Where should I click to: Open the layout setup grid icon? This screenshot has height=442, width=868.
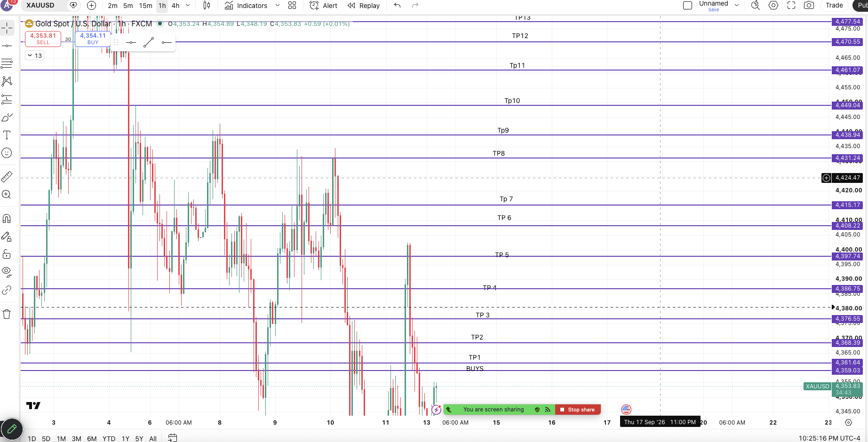[292, 6]
